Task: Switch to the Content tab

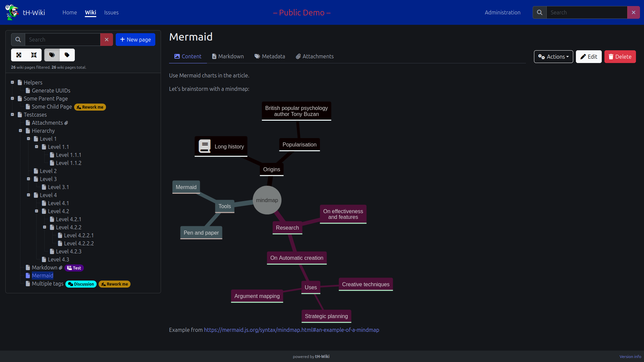Action: [x=188, y=56]
